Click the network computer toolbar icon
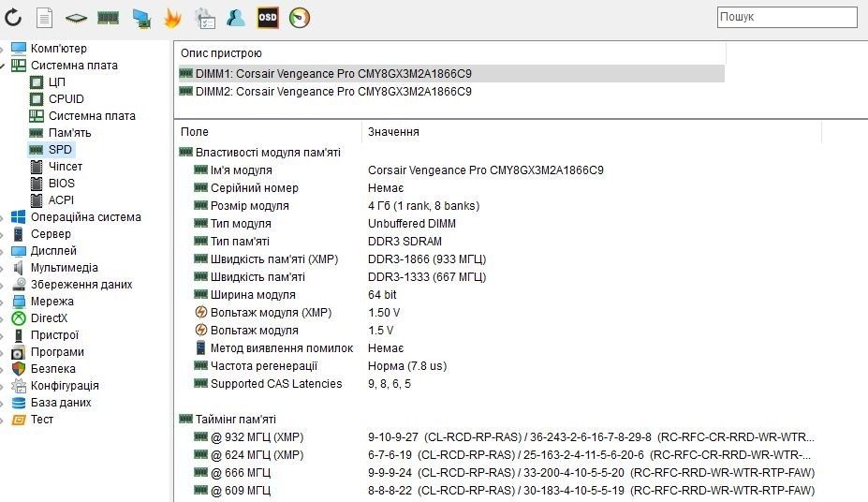Image resolution: width=868 pixels, height=502 pixels. click(141, 19)
